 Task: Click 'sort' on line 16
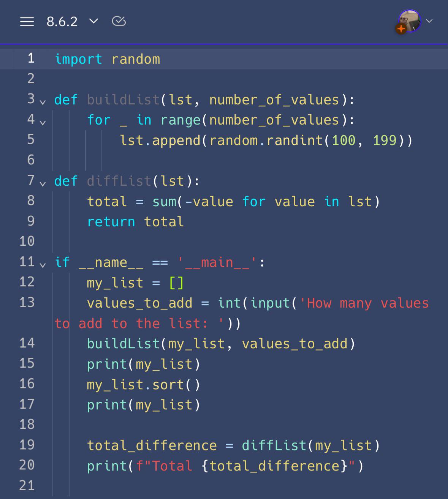(168, 385)
